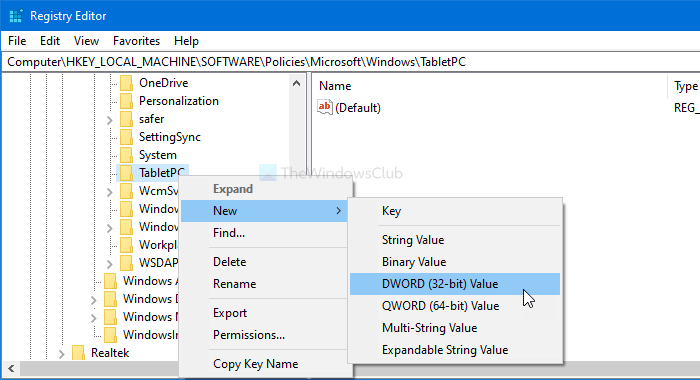Select the Realtek key label
Image resolution: width=700 pixels, height=380 pixels.
(110, 353)
